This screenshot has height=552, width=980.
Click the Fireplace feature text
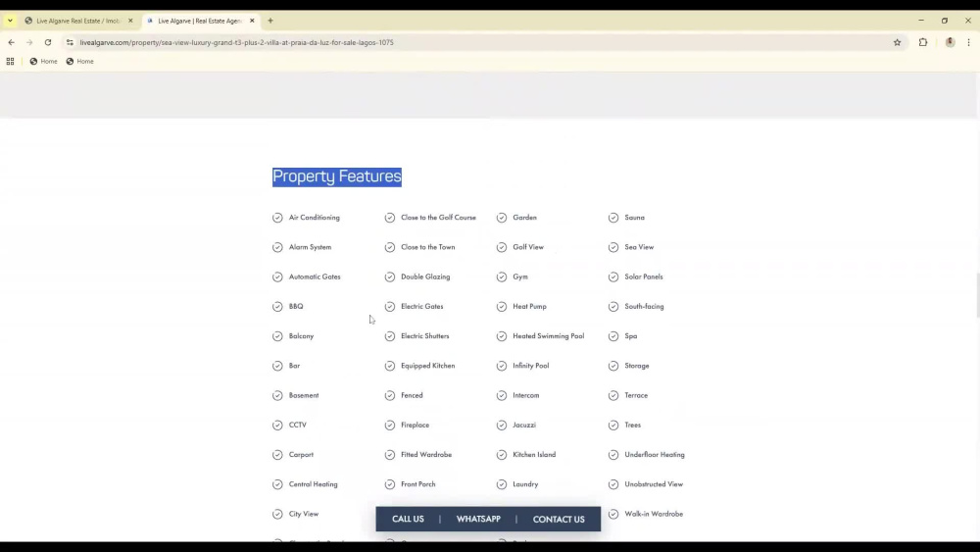[415, 426]
